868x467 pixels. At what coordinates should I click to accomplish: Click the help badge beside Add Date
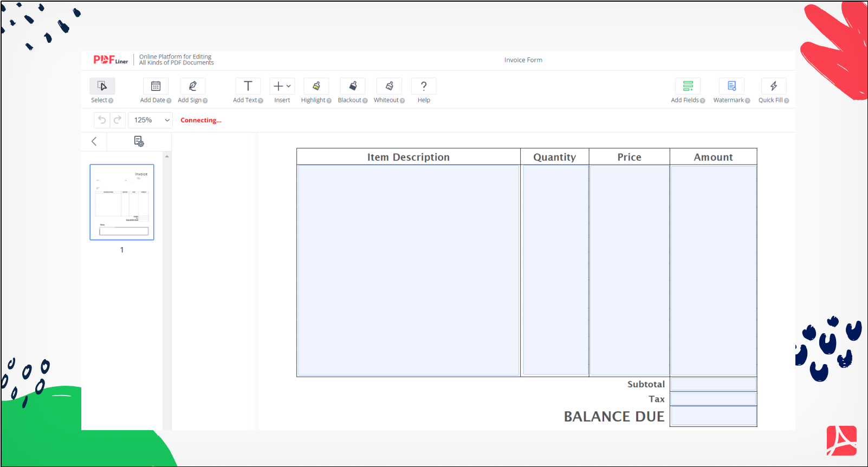click(x=169, y=101)
